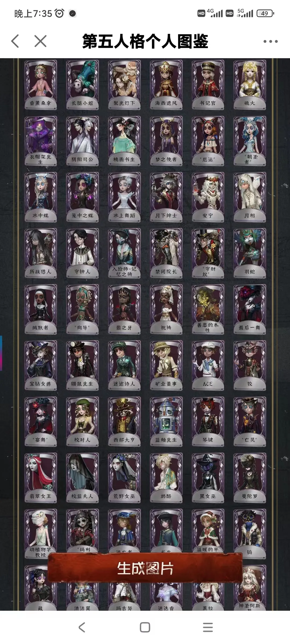
Task: Tap the Android back navigation icon
Action: coord(82,627)
